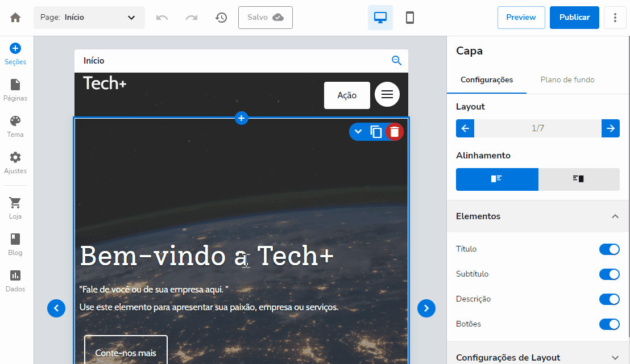
Task: Open the site hamburger menu
Action: tap(387, 94)
